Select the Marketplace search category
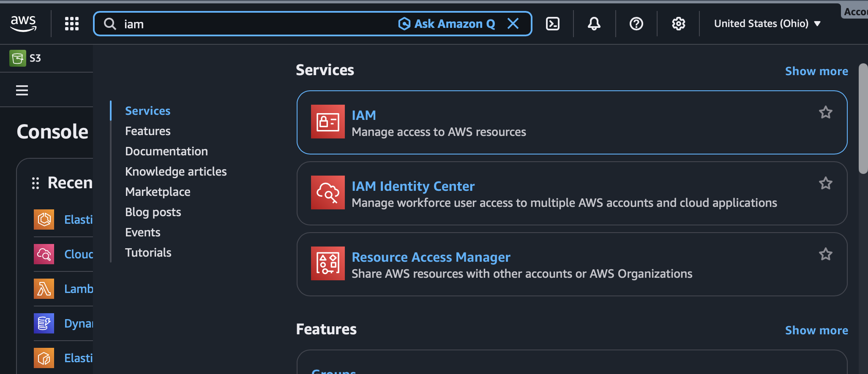 pyautogui.click(x=158, y=192)
